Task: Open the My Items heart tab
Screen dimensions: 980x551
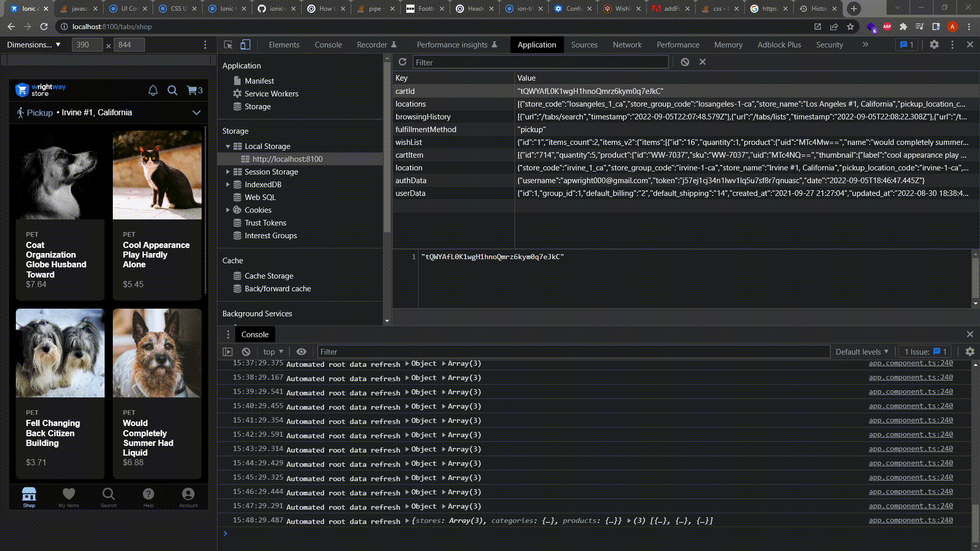Action: [x=69, y=496]
